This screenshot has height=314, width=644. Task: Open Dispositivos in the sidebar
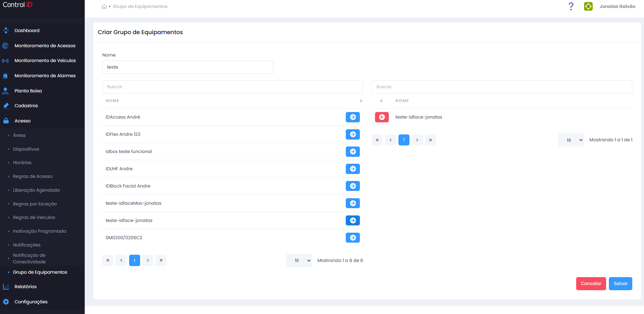coord(26,149)
